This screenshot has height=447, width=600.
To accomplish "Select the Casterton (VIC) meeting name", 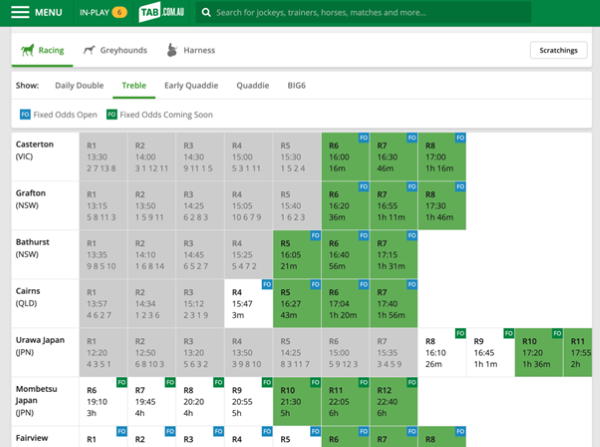I will click(34, 150).
